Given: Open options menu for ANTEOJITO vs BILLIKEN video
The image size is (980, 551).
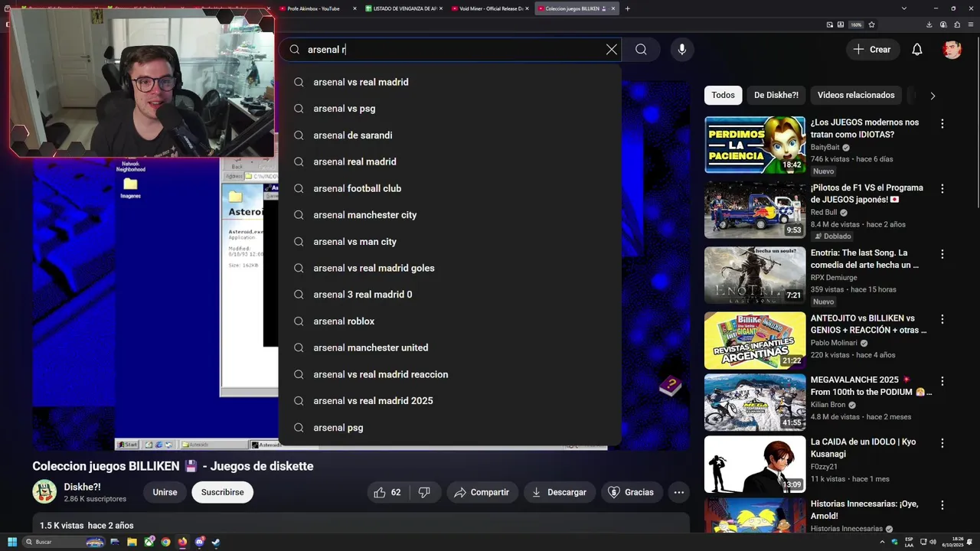Looking at the screenshot, I should coord(942,318).
